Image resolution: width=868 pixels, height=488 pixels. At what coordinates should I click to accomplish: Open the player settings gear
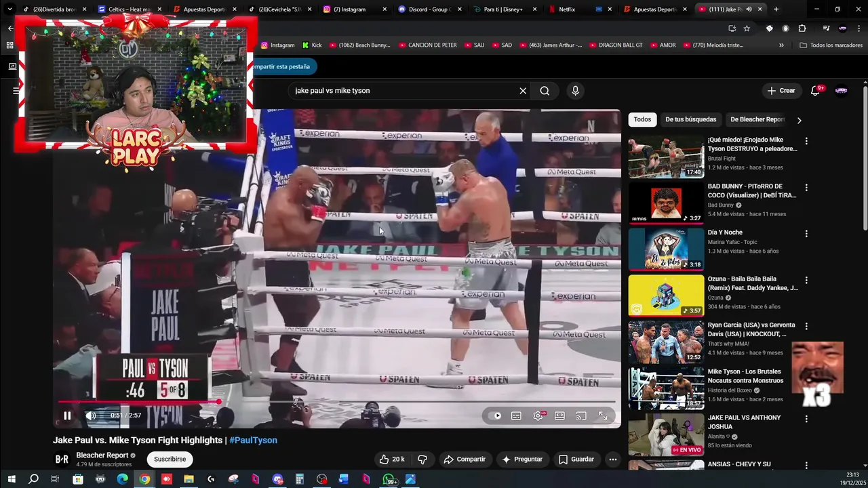(538, 415)
